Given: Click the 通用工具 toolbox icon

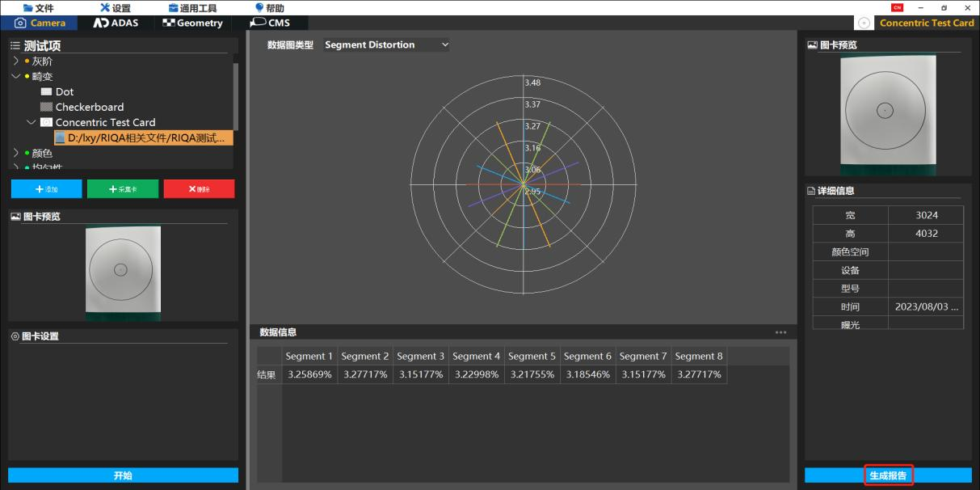Looking at the screenshot, I should (173, 8).
